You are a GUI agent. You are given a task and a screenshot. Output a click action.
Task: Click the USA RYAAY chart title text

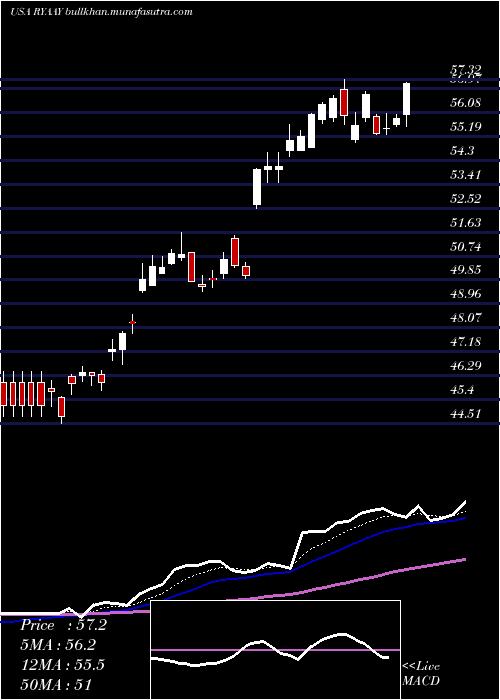101,12
